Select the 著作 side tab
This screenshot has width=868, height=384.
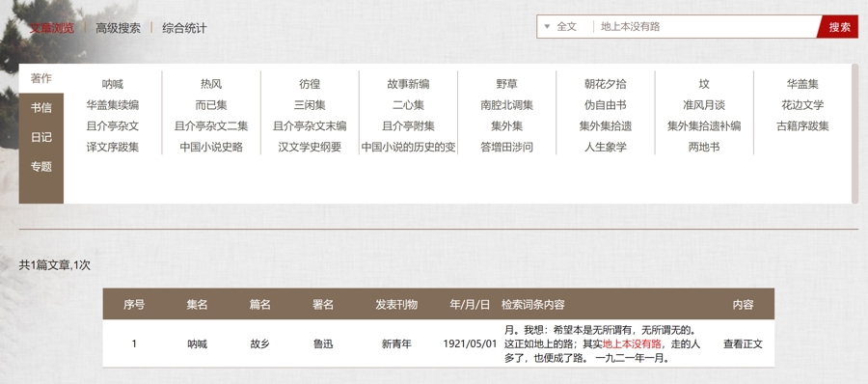point(41,79)
